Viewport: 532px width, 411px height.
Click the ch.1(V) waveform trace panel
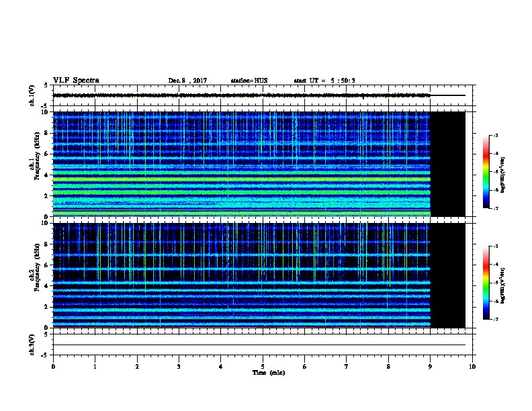tap(264, 95)
